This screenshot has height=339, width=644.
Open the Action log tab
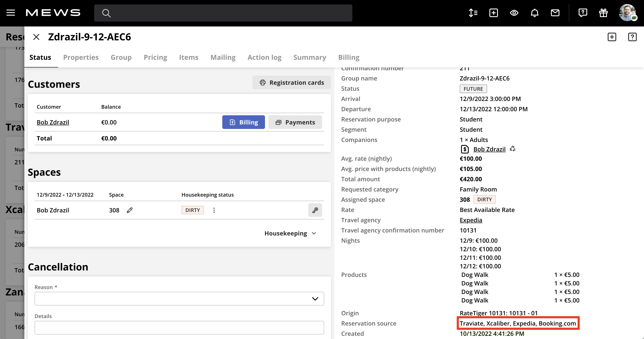point(264,57)
